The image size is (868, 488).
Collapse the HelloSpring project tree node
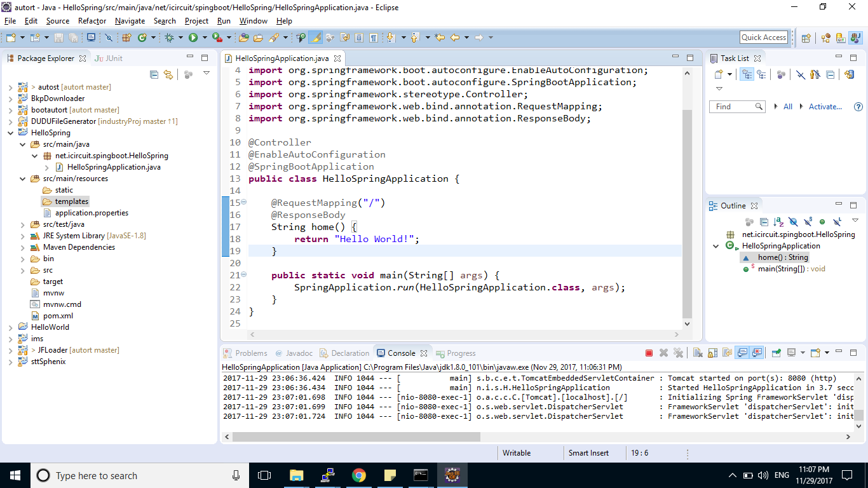(x=10, y=133)
